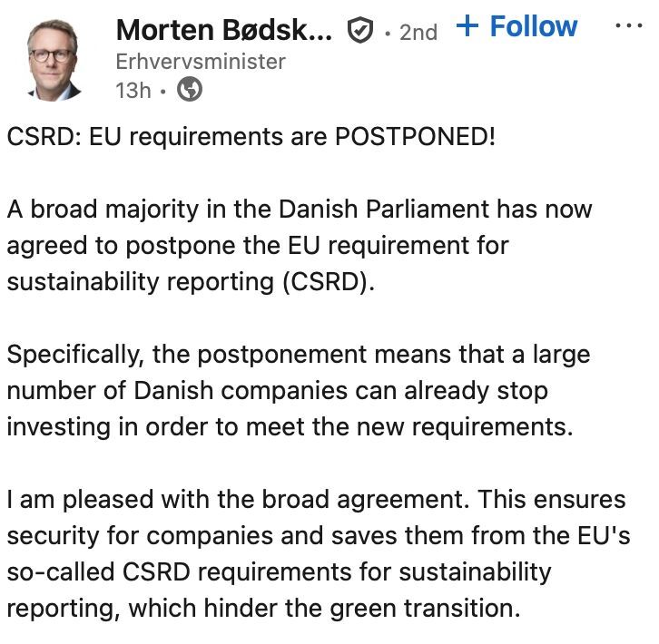The image size is (659, 644).
Task: Click the words 'green transition'
Action: 425,609
